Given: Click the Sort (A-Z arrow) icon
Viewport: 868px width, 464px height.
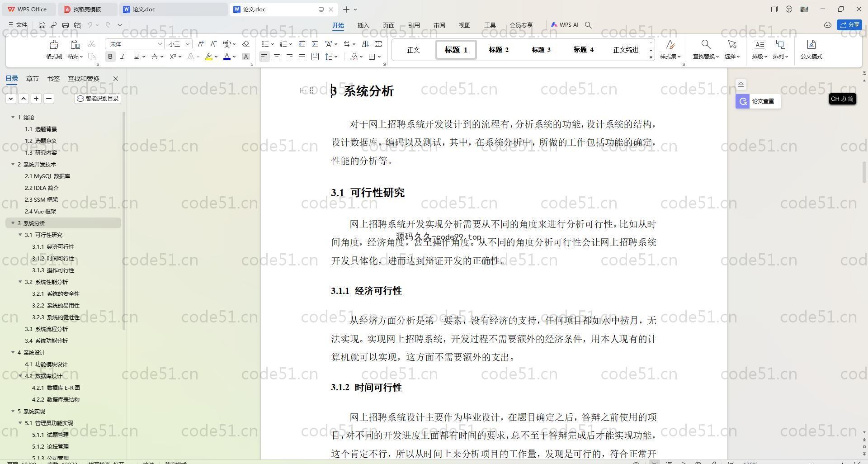Looking at the screenshot, I should tap(365, 44).
